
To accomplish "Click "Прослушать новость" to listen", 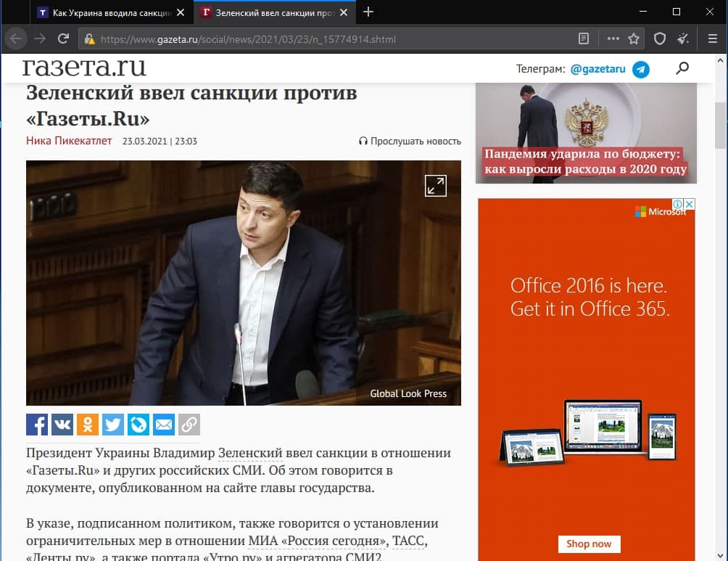I will [410, 142].
